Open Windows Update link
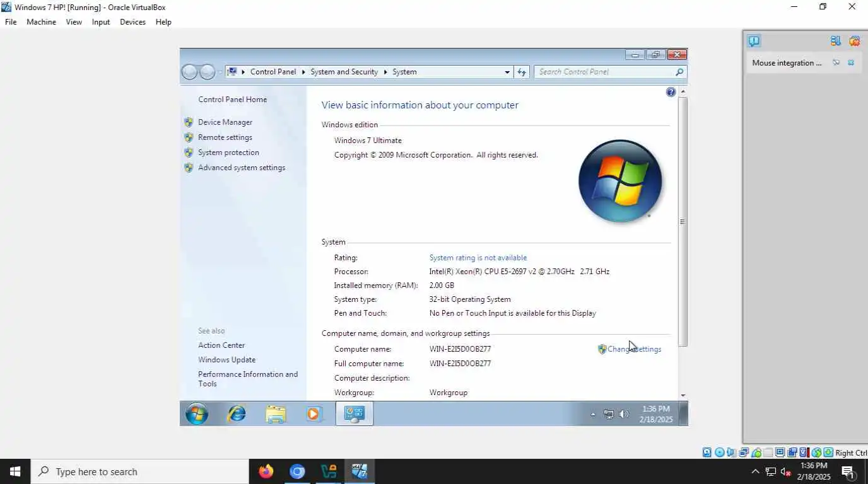The image size is (868, 484). [x=226, y=360]
